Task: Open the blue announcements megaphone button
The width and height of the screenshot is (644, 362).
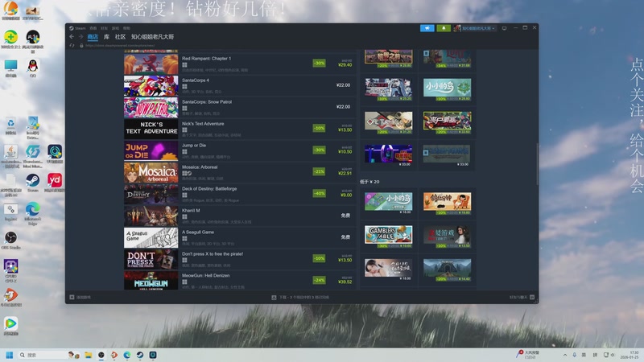Action: tap(427, 28)
